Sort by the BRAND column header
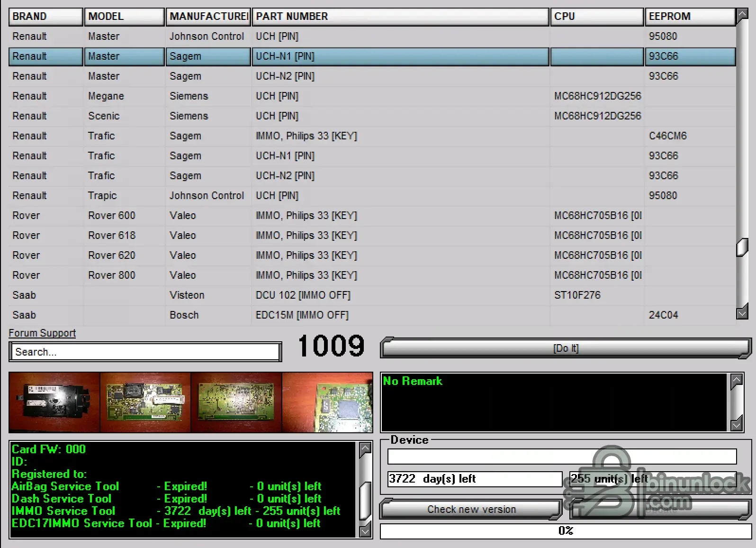 [46, 17]
